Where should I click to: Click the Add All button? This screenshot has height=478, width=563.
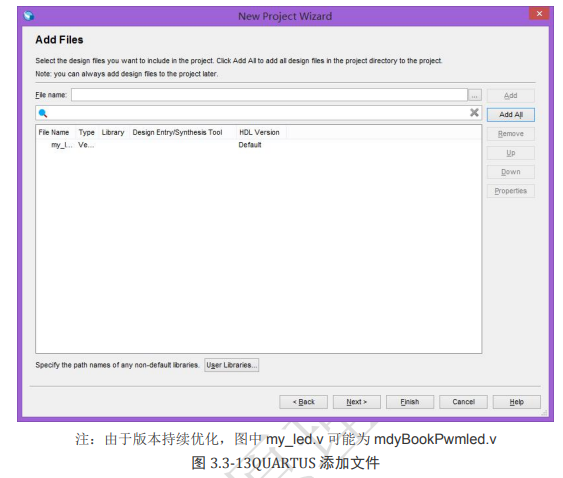tap(511, 115)
